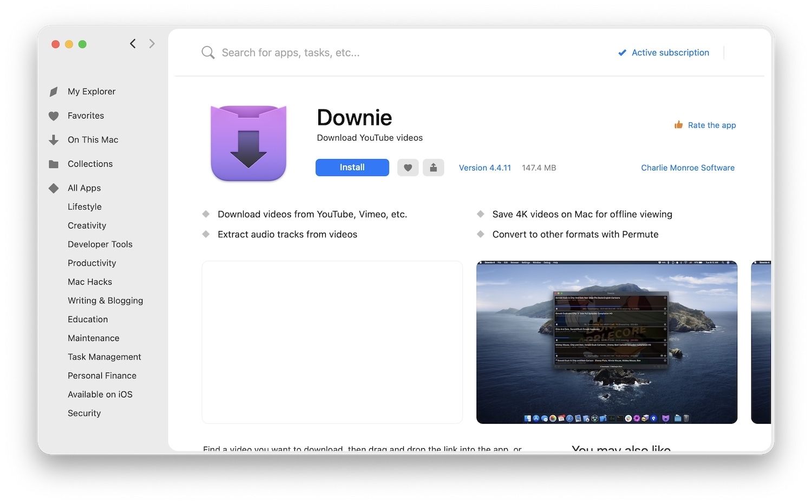
Task: Open Collections via the folder icon
Action: coord(54,163)
